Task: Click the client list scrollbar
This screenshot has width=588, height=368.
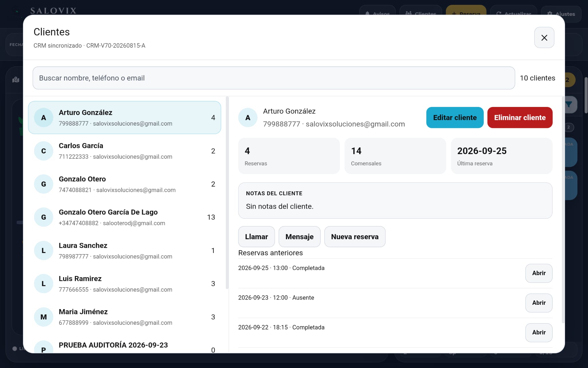Action: click(x=227, y=193)
